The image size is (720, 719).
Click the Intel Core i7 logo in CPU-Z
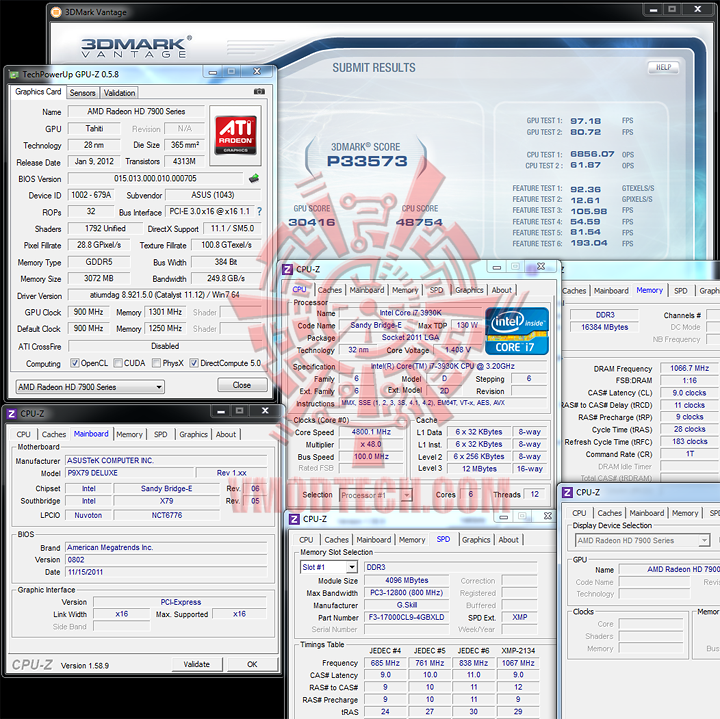(517, 331)
